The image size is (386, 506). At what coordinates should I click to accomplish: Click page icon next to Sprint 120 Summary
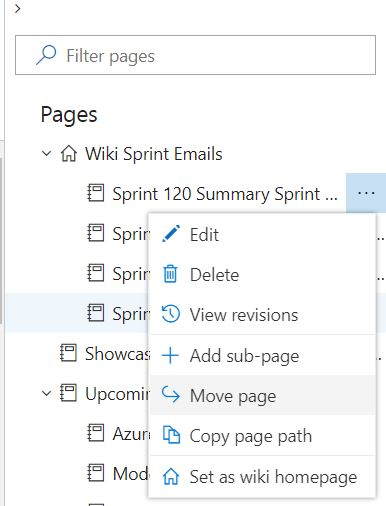(96, 193)
